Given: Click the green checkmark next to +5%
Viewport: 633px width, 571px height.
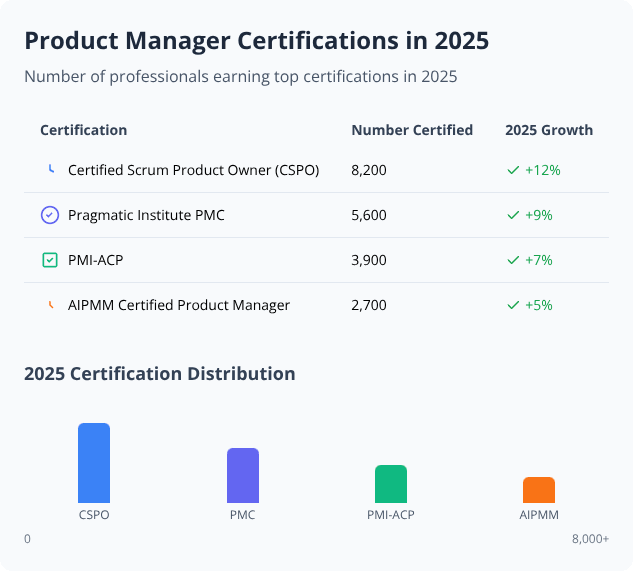Looking at the screenshot, I should click(513, 305).
